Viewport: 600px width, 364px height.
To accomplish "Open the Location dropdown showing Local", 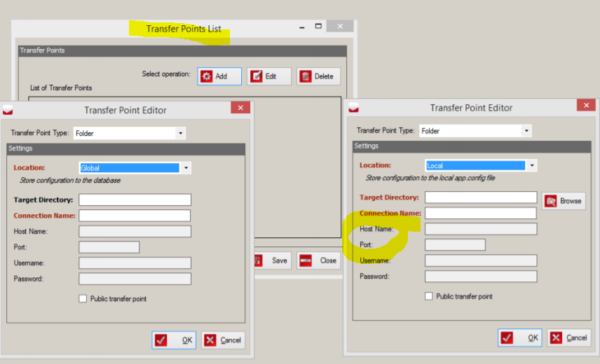I will pos(532,165).
